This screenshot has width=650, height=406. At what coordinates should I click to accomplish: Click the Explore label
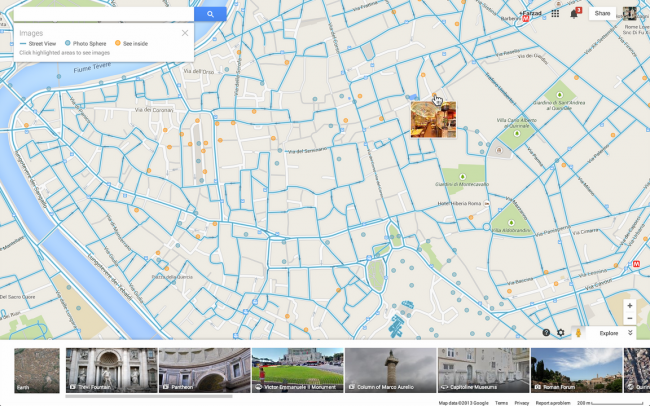[609, 333]
